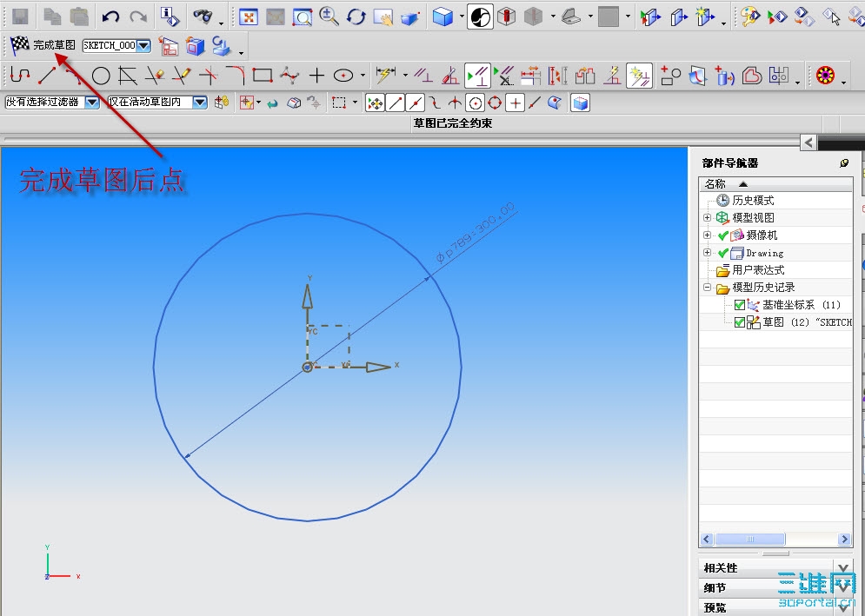Select the Pan hand icon
The height and width of the screenshot is (616, 865).
383,17
